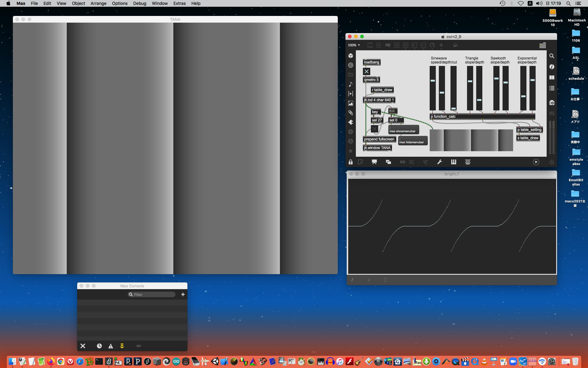Viewport: 588px width, 368px height.
Task: Clear the Max Console with X icon
Action: 83,346
